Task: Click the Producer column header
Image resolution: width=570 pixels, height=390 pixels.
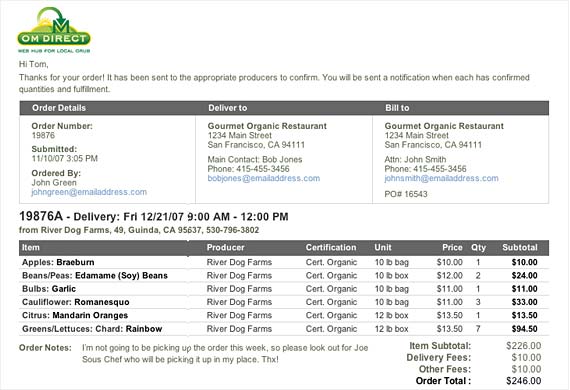Action: coord(225,248)
